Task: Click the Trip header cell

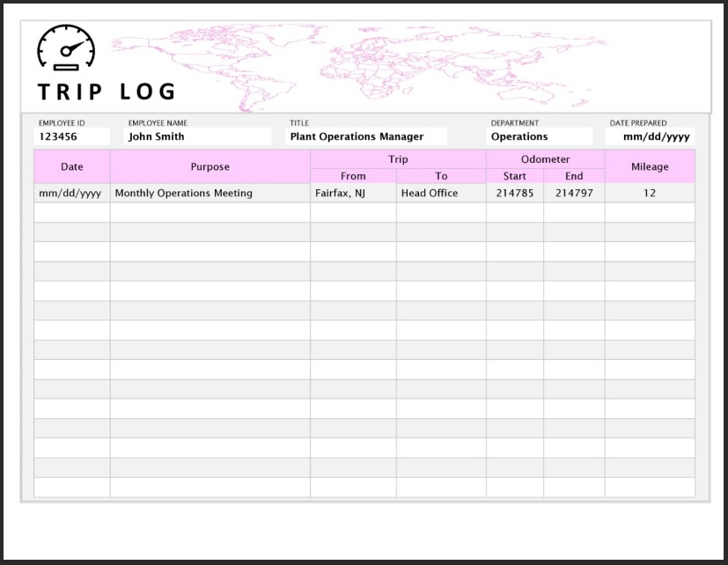Action: (398, 159)
